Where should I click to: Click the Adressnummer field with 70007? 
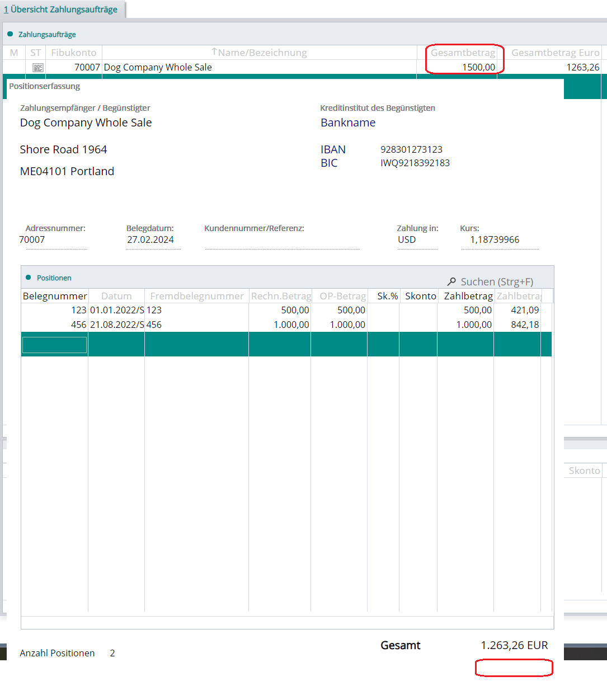53,239
